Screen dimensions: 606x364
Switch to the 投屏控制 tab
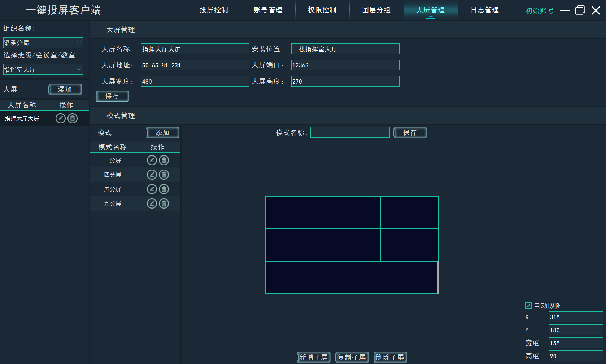coord(214,10)
